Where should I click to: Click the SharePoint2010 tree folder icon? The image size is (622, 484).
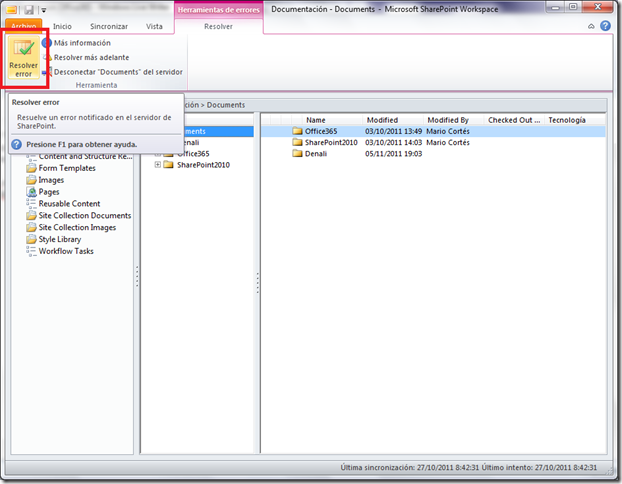coord(169,165)
